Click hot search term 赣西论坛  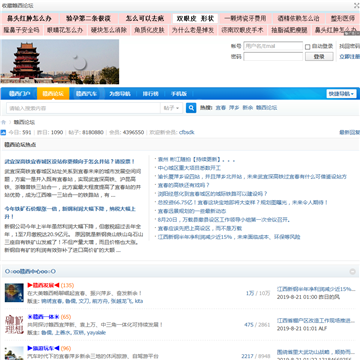pyautogui.click(x=266, y=108)
